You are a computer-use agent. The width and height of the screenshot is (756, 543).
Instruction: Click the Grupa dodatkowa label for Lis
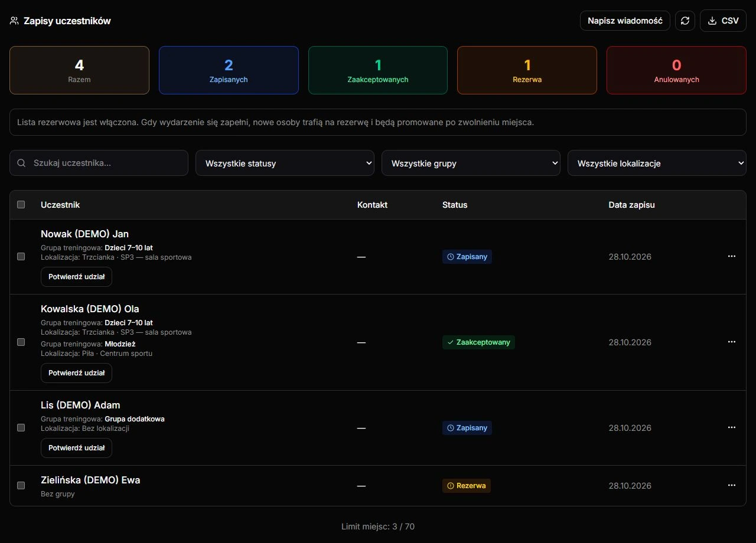click(135, 419)
